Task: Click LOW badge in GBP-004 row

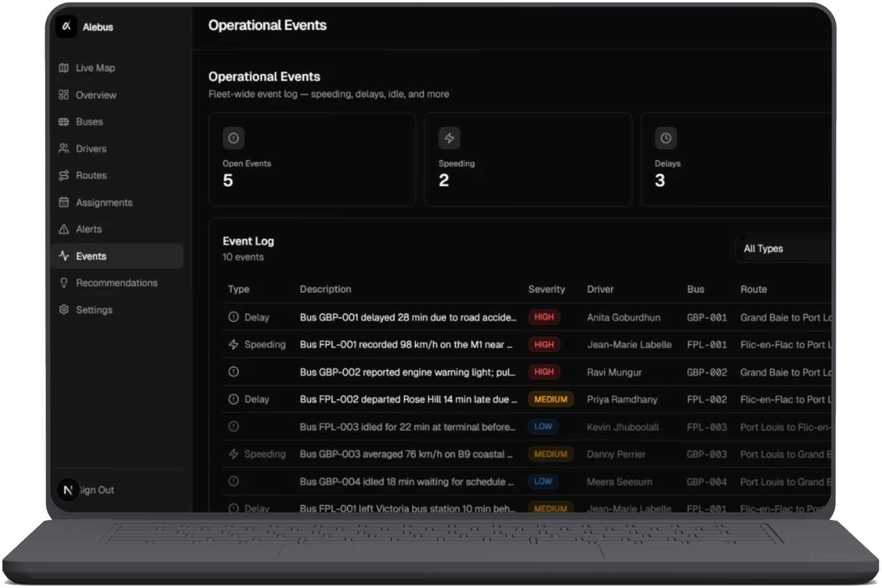Action: click(x=543, y=481)
